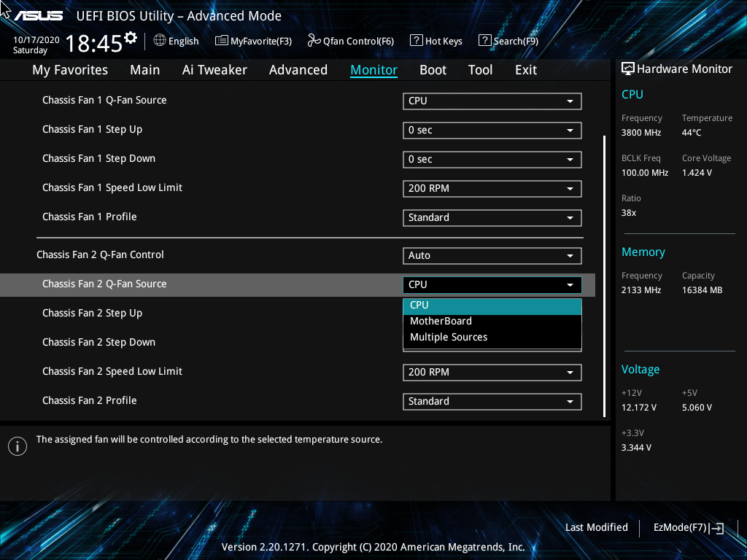This screenshot has width=747, height=560.
Task: Click CPU frequency value 3800 MHz
Action: point(640,133)
